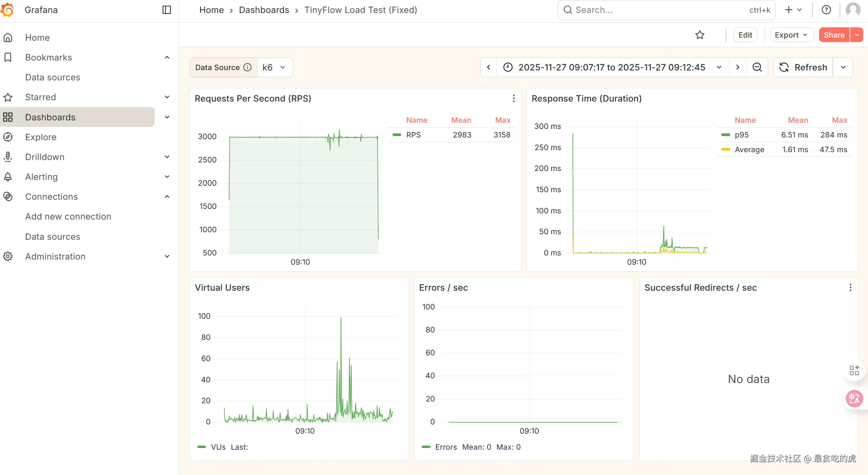This screenshot has width=868, height=475.
Task: Open the user profile avatar
Action: [x=853, y=10]
